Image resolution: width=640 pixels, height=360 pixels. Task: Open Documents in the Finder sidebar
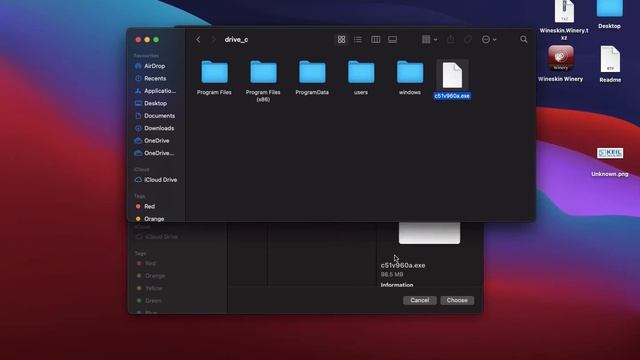[x=155, y=116]
